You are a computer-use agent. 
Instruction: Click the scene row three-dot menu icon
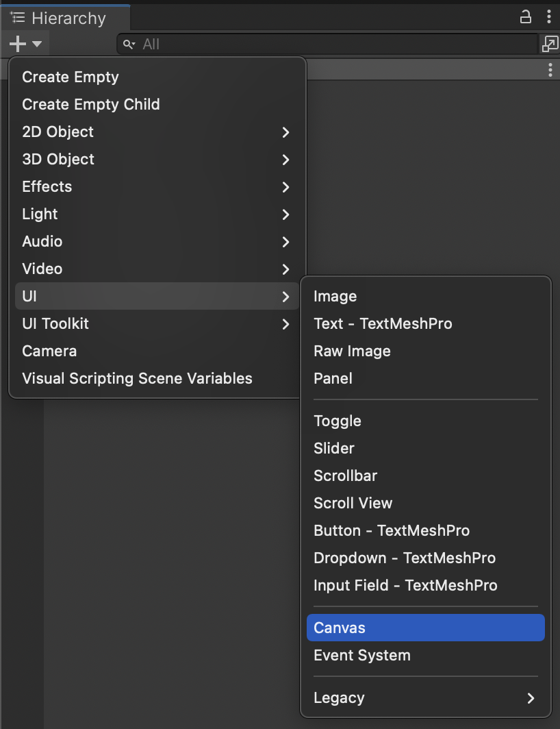(550, 70)
